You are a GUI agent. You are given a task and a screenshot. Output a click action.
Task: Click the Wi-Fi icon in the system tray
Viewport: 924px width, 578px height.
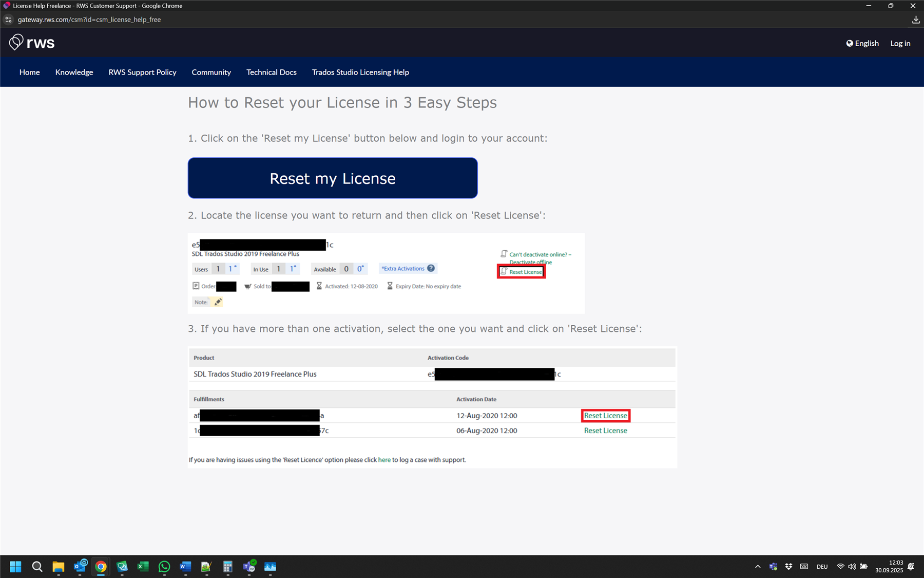[840, 567]
